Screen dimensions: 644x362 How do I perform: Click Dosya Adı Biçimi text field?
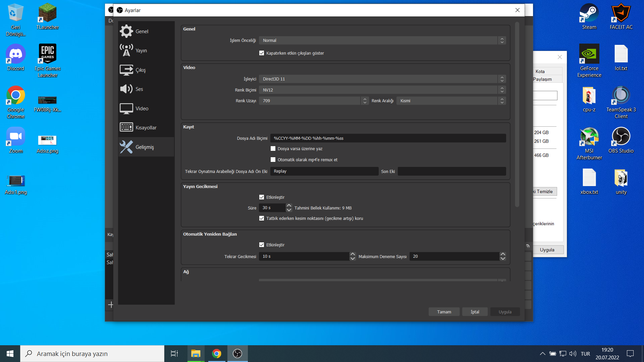(388, 138)
